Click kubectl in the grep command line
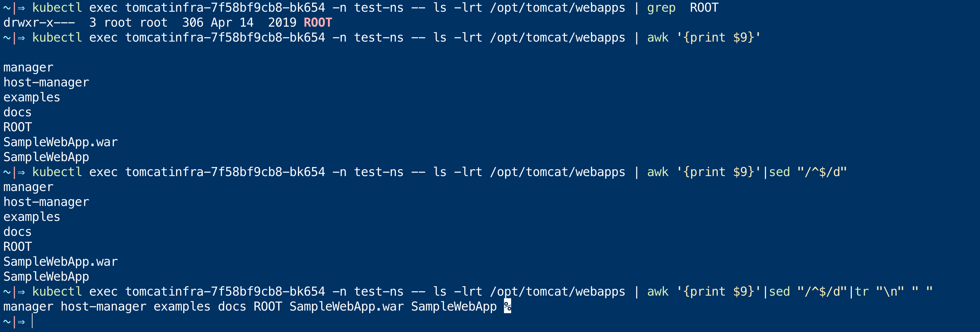 (57, 7)
